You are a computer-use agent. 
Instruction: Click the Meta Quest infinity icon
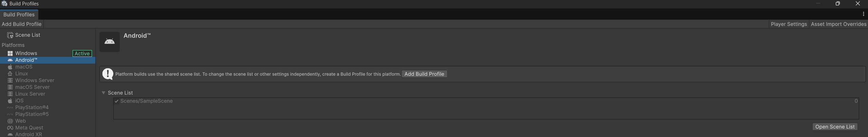tap(10, 128)
